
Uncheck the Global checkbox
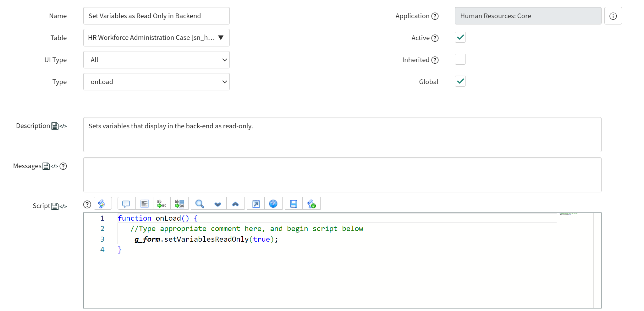tap(460, 82)
